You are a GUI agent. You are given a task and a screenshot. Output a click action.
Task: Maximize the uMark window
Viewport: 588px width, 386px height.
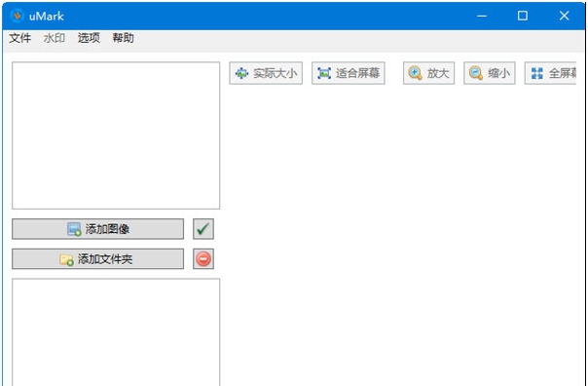tap(523, 16)
